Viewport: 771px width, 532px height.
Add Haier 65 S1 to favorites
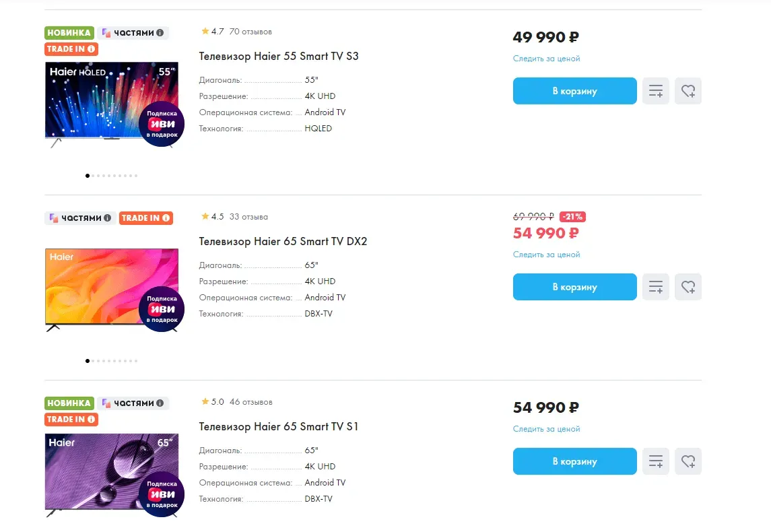[x=688, y=461]
